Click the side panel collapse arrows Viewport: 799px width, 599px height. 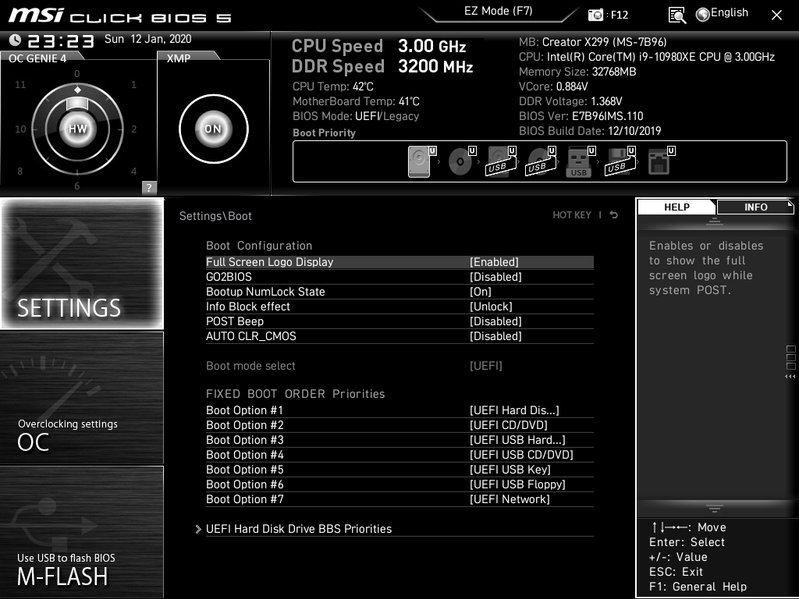click(790, 376)
